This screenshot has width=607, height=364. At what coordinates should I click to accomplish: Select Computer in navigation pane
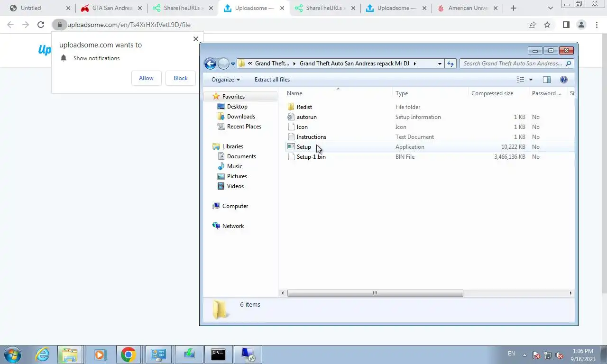[235, 206]
